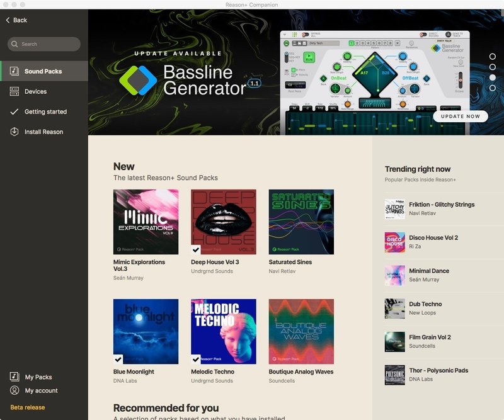Click the Devices rack icon

tap(14, 91)
